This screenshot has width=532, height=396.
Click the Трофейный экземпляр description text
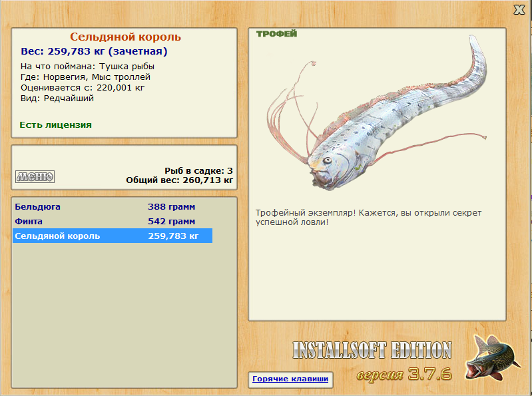tap(368, 218)
